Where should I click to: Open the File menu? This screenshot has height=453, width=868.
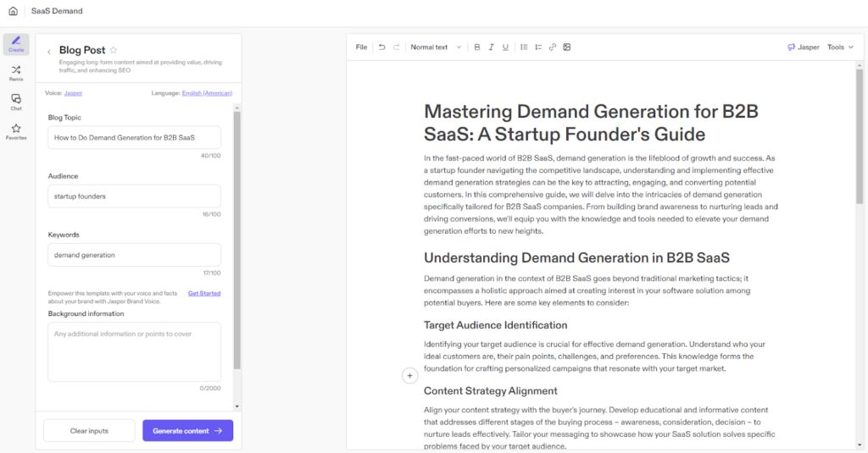coord(361,47)
